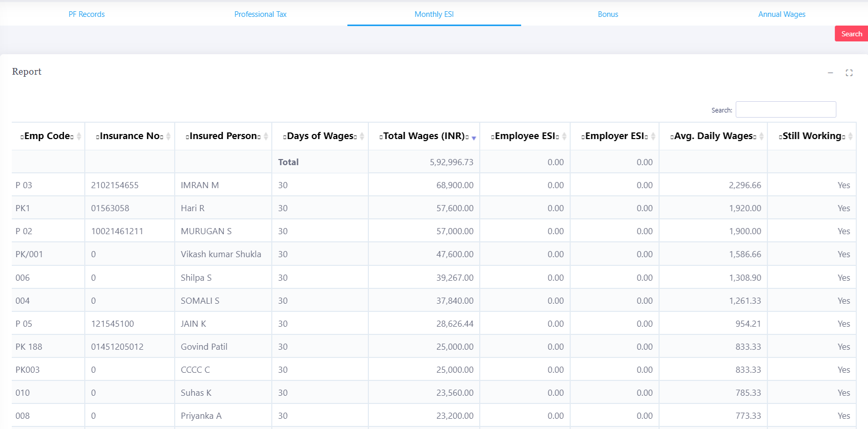
Task: Click the Total Wages (INR) header label
Action: [424, 136]
